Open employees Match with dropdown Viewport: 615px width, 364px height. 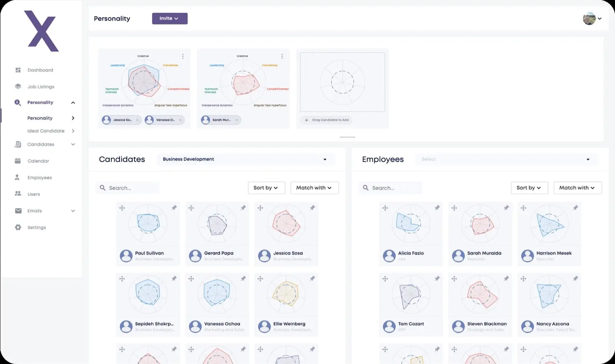(x=577, y=188)
